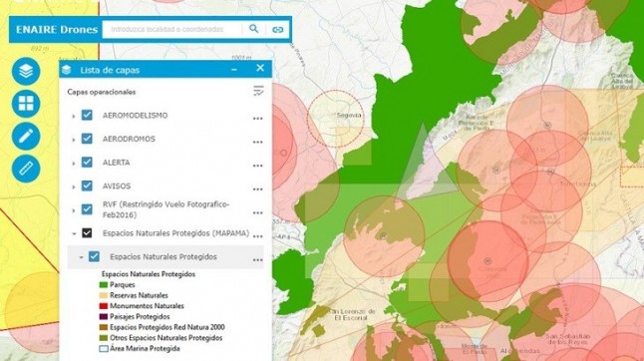Click the Reservas Naturales legend swatch
Viewport: 644px width, 361px height.
[x=104, y=295]
